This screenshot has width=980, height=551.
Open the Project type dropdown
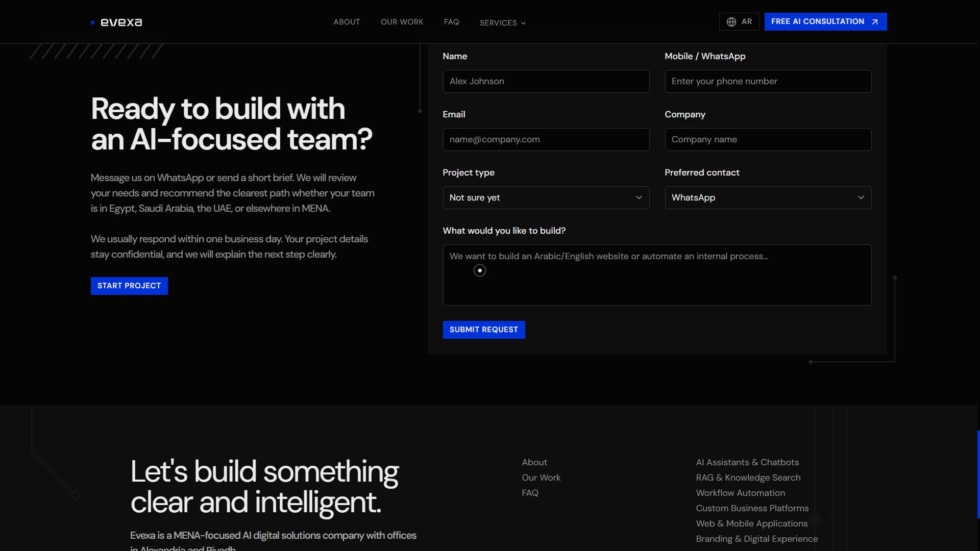[x=546, y=197]
